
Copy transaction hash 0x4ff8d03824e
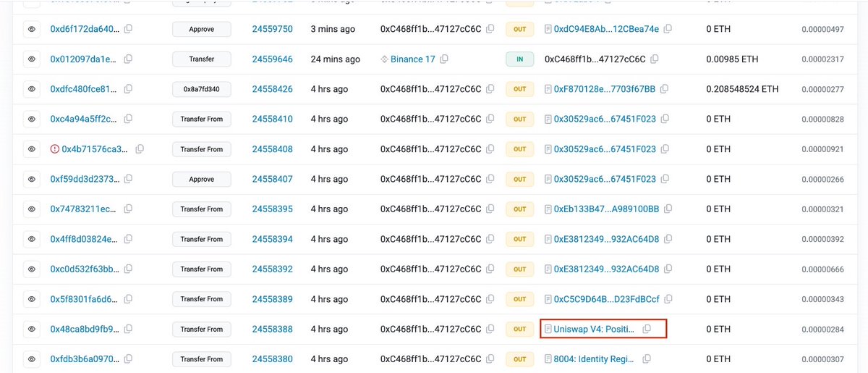pyautogui.click(x=128, y=239)
